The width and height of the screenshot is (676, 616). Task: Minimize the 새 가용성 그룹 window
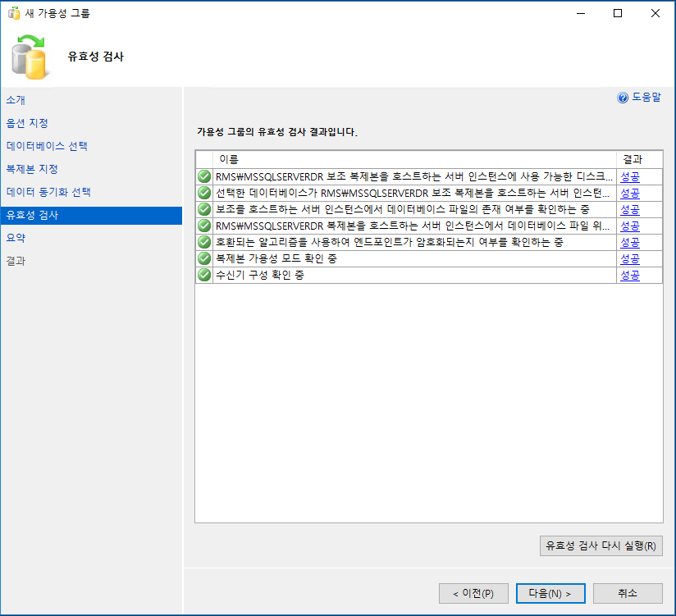coord(581,13)
